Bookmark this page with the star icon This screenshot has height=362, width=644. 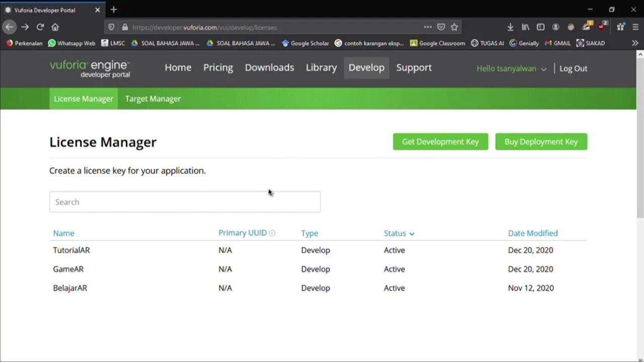tap(454, 27)
